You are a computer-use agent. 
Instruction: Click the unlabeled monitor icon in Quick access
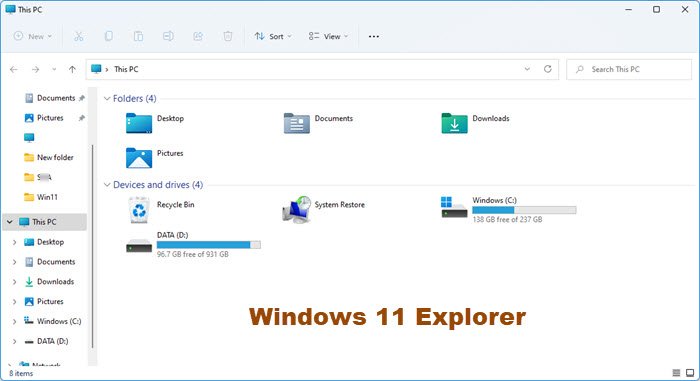(x=29, y=138)
